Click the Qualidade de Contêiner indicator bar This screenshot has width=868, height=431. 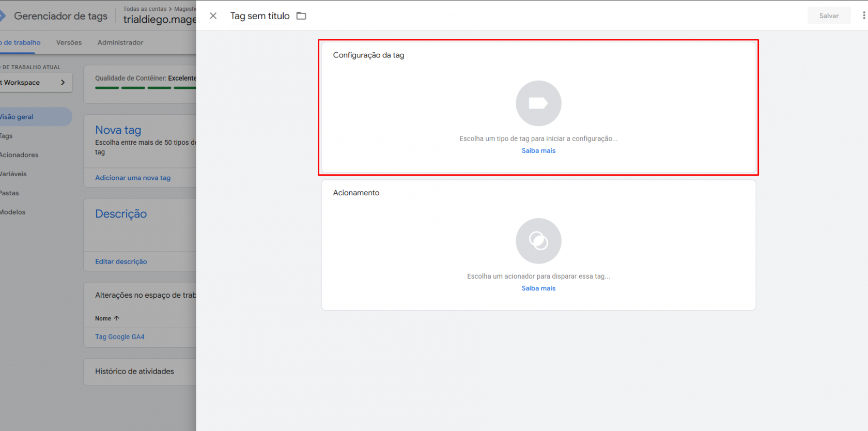tap(145, 88)
